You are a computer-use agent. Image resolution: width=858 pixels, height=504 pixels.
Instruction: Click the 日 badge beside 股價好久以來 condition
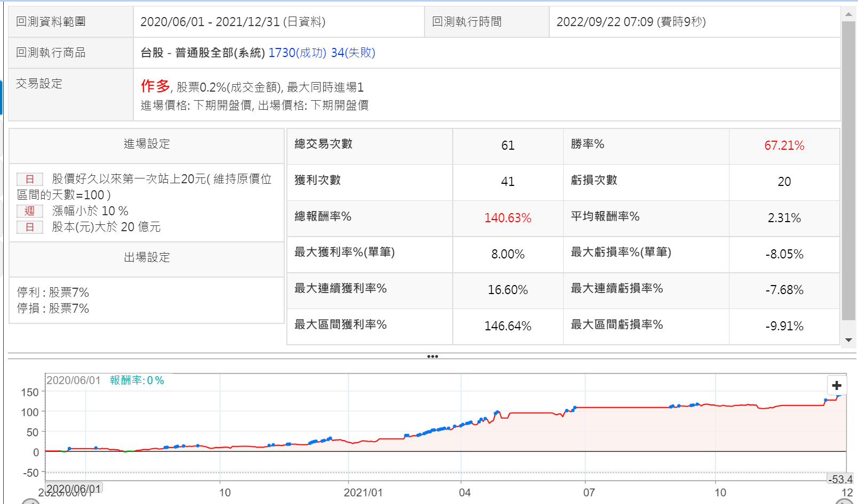30,180
